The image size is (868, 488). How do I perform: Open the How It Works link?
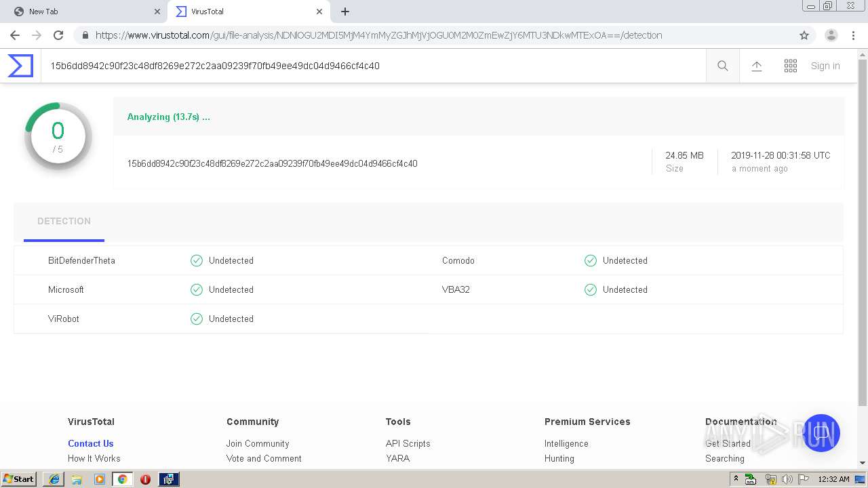tap(94, 458)
